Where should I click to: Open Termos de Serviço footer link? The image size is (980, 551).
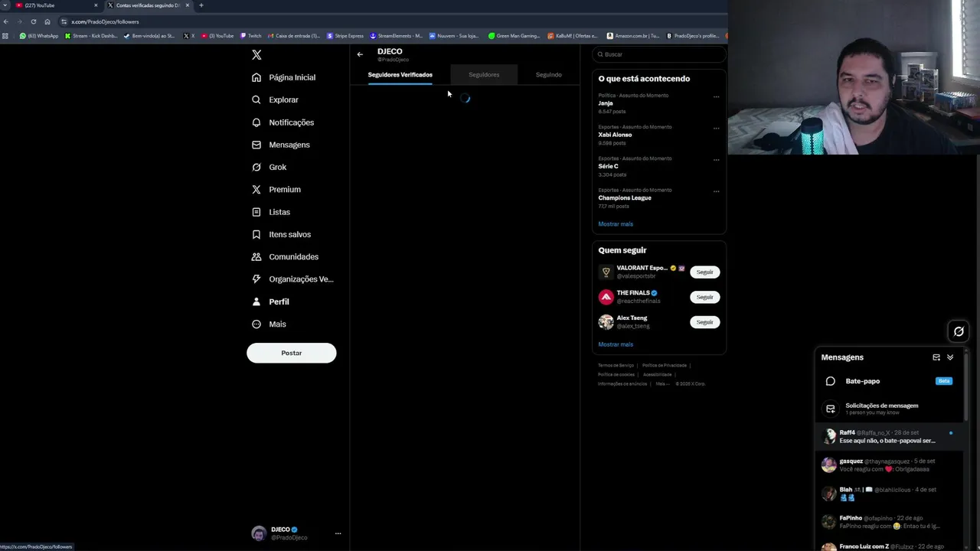coord(616,365)
